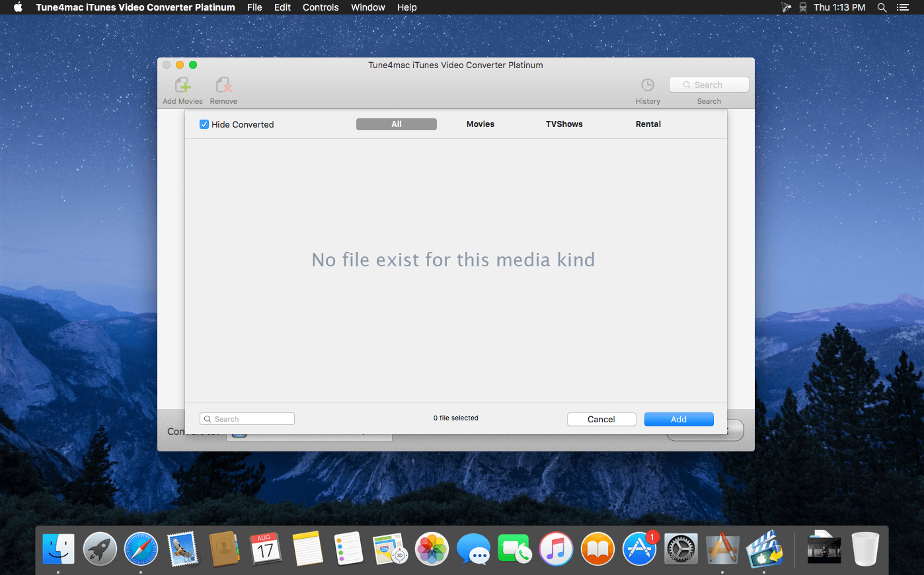Launch iTunes from the Dock

coord(556,549)
